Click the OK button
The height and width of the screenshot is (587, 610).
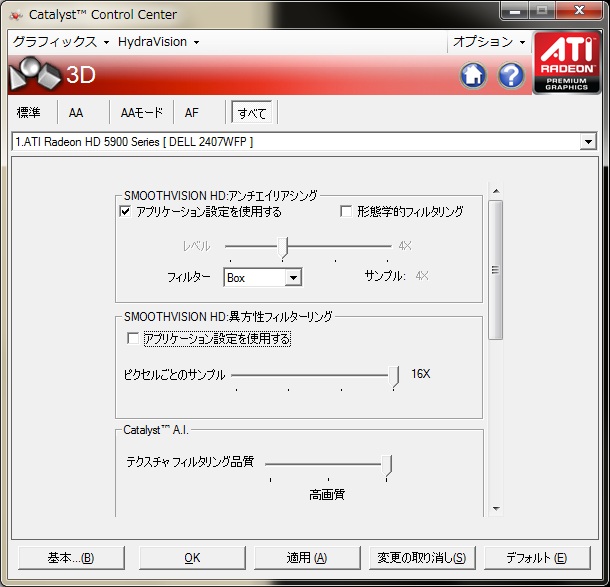[x=192, y=558]
